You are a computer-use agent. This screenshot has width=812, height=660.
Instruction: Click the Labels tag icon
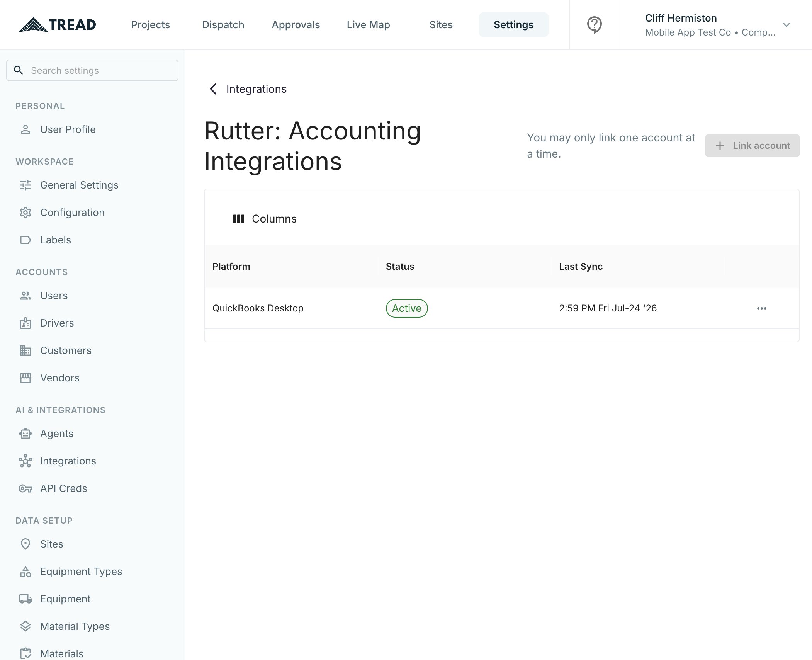(25, 240)
